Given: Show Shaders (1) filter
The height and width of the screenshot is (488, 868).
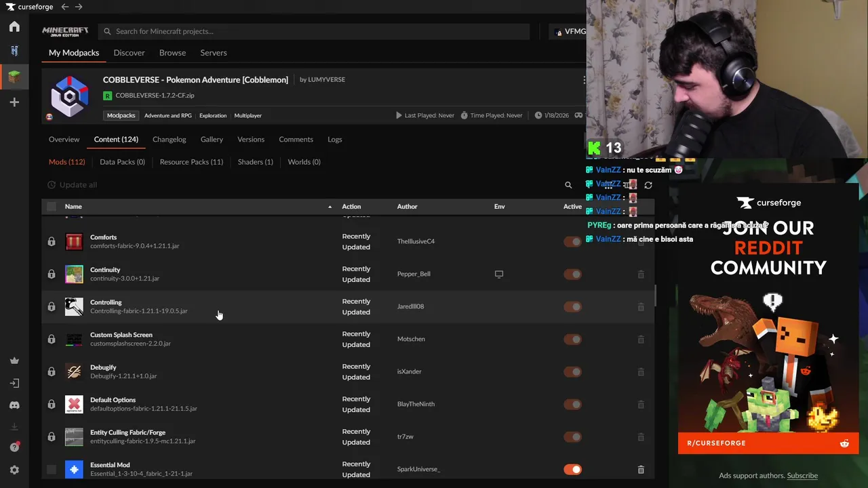Looking at the screenshot, I should (255, 162).
